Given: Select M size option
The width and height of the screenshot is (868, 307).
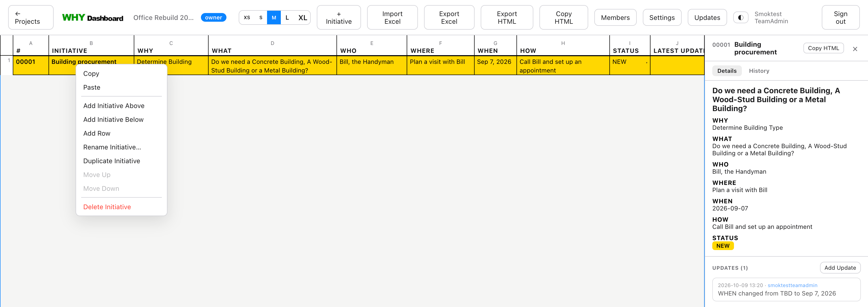Looking at the screenshot, I should point(274,18).
